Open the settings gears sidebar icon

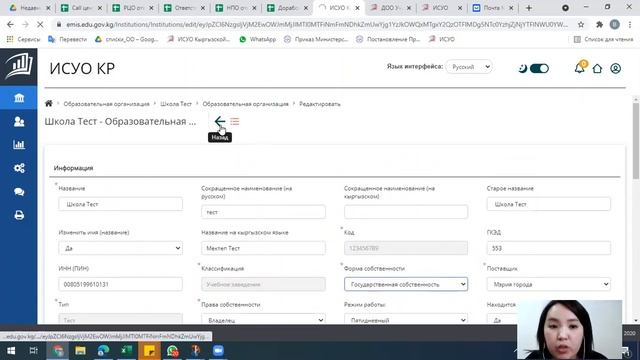click(19, 168)
